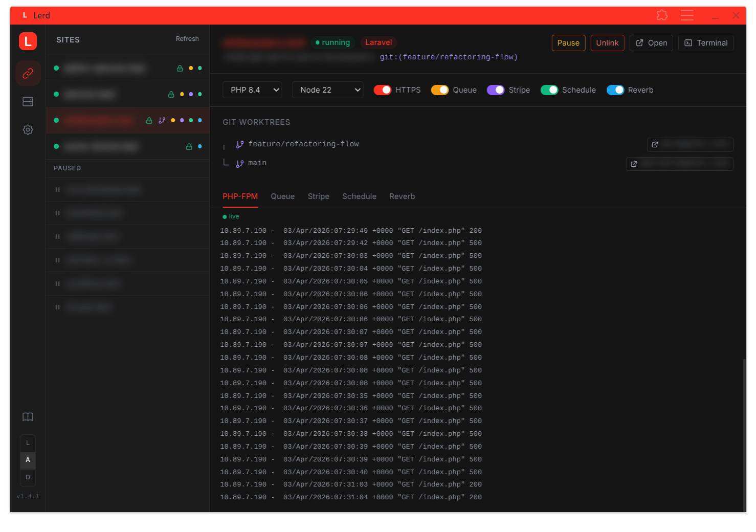Click the green running status badge
The width and height of the screenshot is (756, 532).
click(x=333, y=42)
